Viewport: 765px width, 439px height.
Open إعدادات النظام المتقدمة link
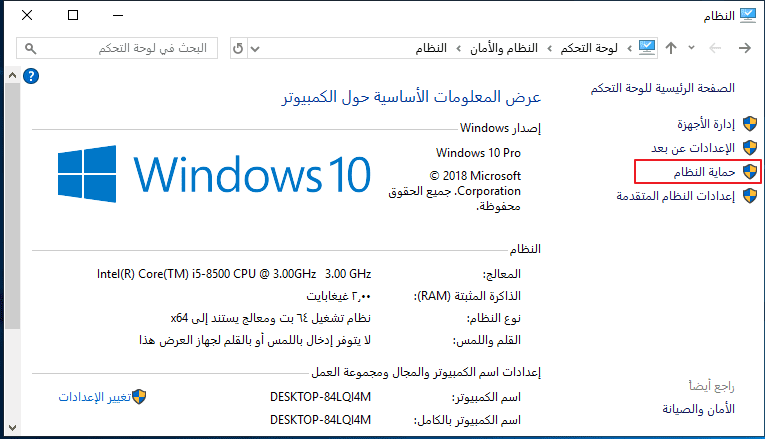click(x=676, y=196)
